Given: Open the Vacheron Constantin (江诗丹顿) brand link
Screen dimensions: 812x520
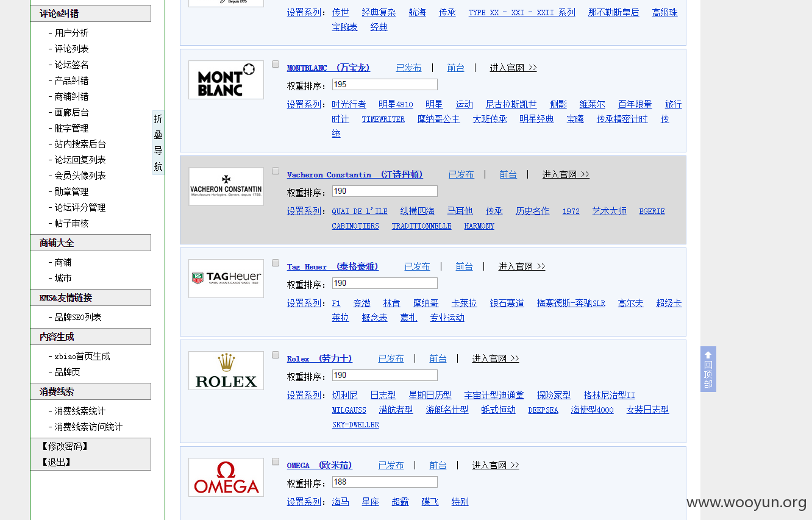Looking at the screenshot, I should tap(355, 174).
